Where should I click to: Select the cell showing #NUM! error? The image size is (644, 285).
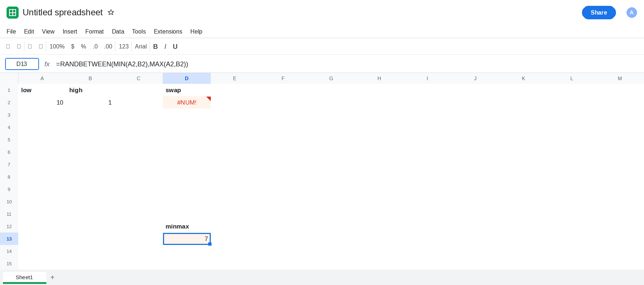click(x=187, y=102)
